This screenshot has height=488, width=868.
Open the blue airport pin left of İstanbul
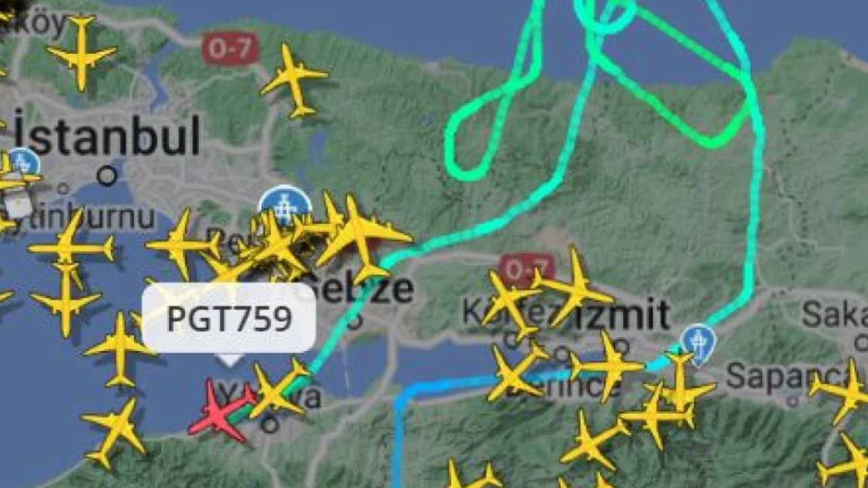click(22, 163)
